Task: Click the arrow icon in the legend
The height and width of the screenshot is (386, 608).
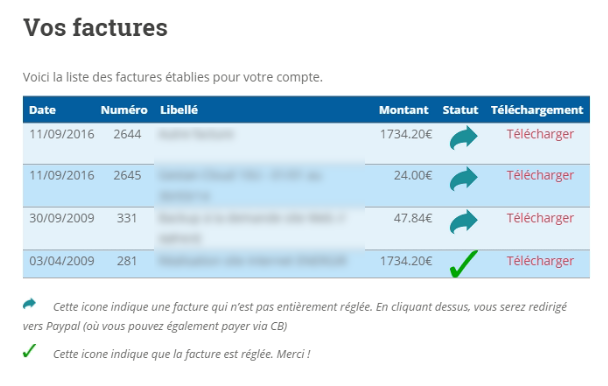Action: point(29,304)
